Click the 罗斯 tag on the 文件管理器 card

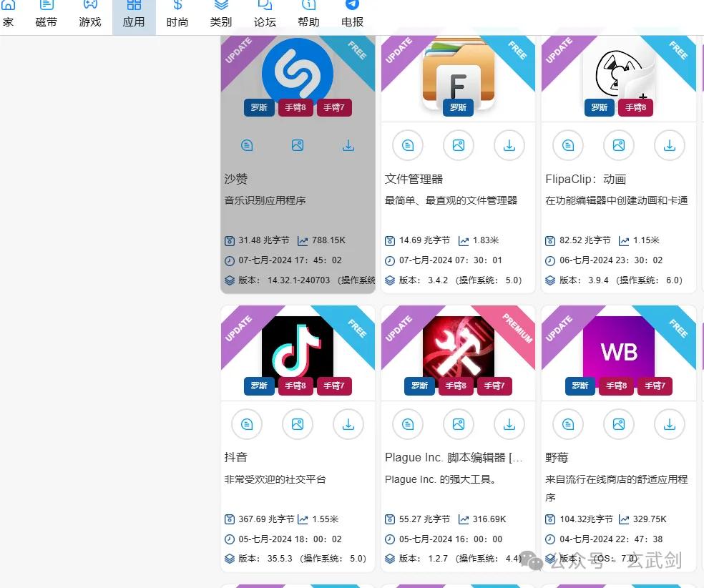[458, 107]
